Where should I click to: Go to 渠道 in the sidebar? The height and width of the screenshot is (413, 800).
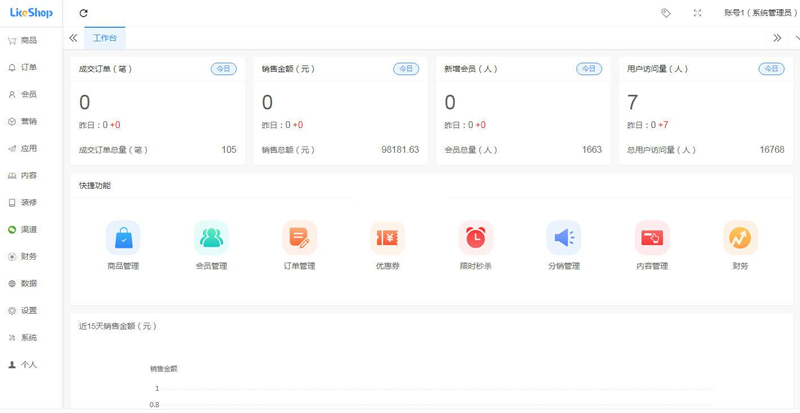pyautogui.click(x=28, y=230)
